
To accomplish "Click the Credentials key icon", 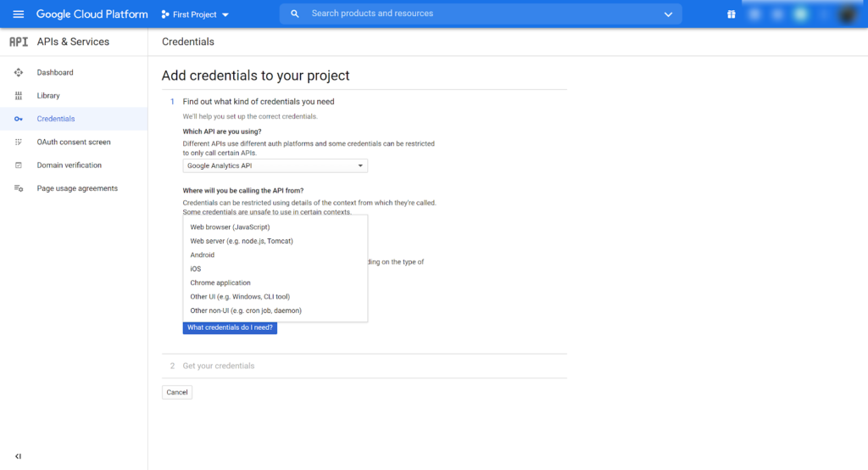I will click(19, 119).
